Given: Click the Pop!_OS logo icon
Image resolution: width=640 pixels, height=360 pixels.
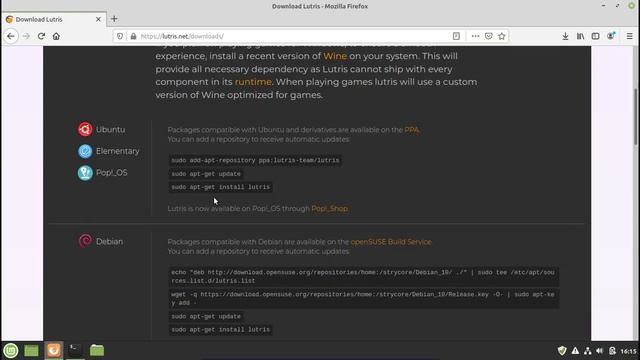Looking at the screenshot, I should tap(85, 173).
